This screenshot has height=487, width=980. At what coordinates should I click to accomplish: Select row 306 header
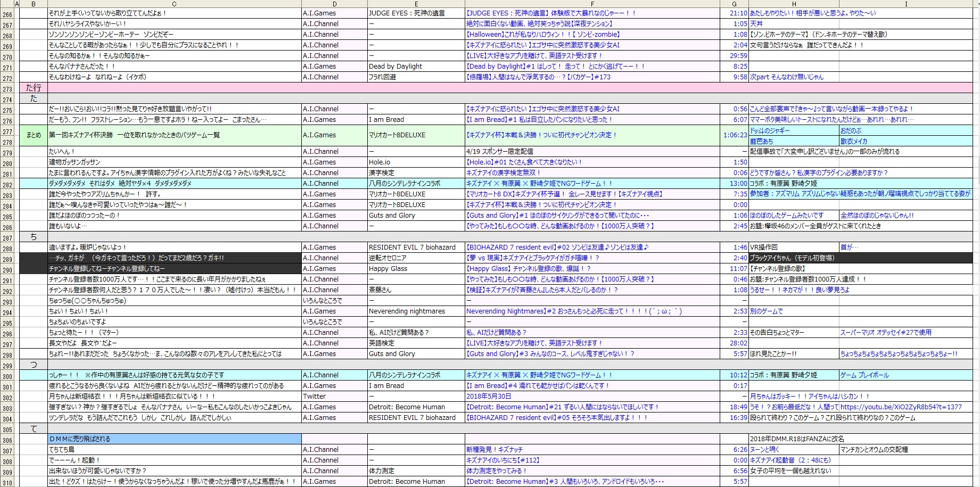pyautogui.click(x=7, y=439)
